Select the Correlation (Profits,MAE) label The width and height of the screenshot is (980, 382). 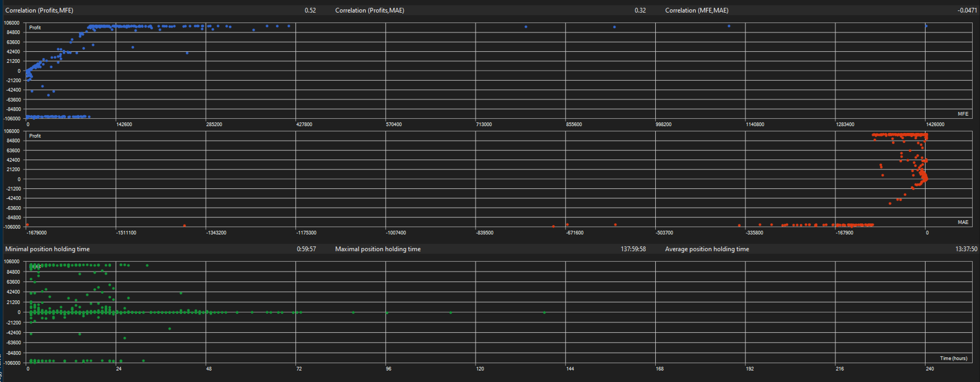[x=370, y=10]
